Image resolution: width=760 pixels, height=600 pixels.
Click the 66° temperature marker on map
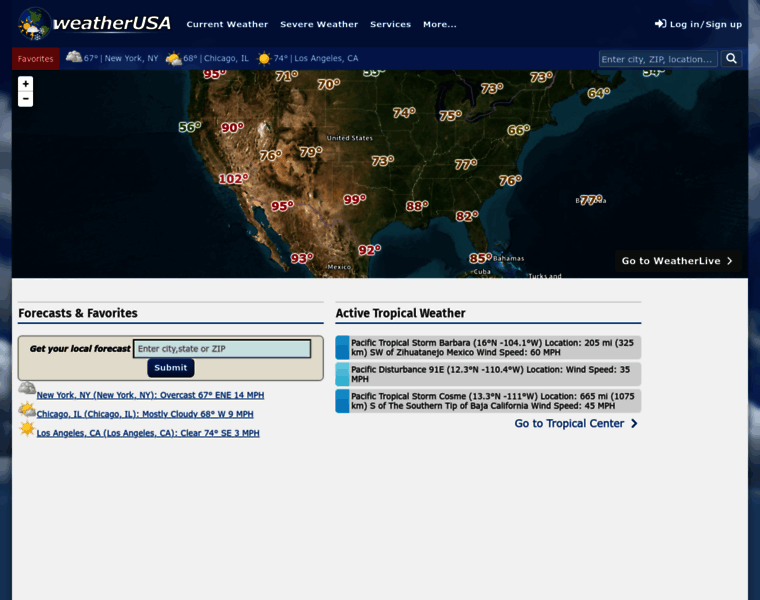518,130
